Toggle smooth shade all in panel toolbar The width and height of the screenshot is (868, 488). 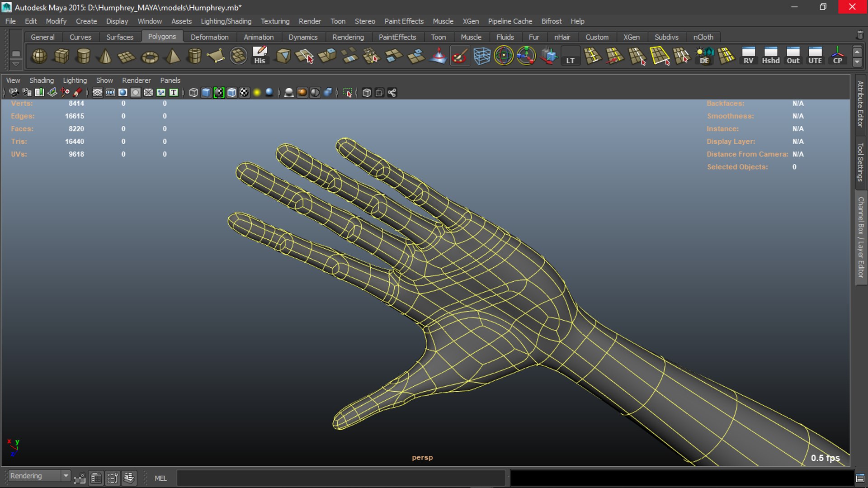206,93
